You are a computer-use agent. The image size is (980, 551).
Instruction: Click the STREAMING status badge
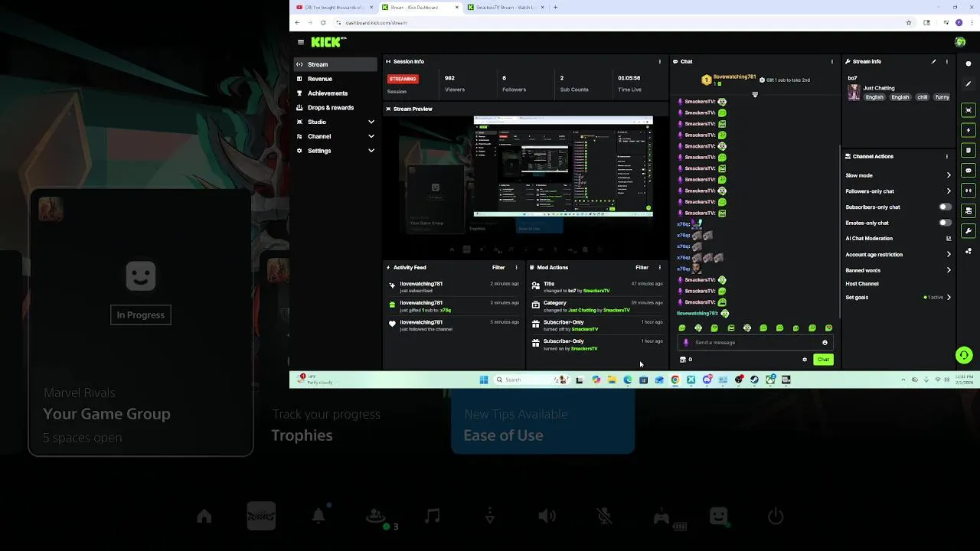pyautogui.click(x=403, y=79)
